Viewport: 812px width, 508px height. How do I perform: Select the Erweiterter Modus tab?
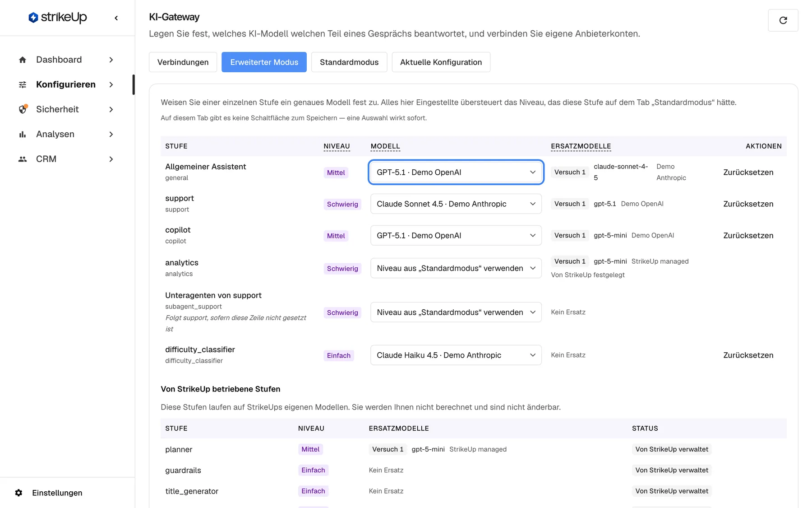point(264,62)
